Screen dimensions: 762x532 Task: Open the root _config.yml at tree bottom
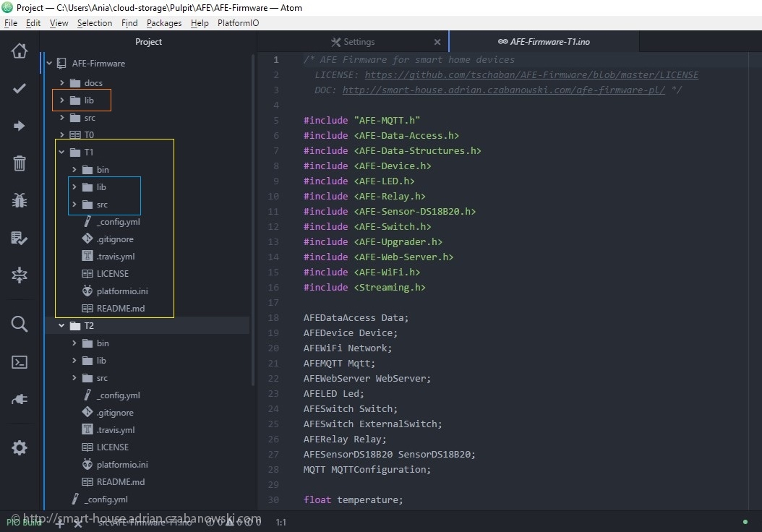coord(106,499)
